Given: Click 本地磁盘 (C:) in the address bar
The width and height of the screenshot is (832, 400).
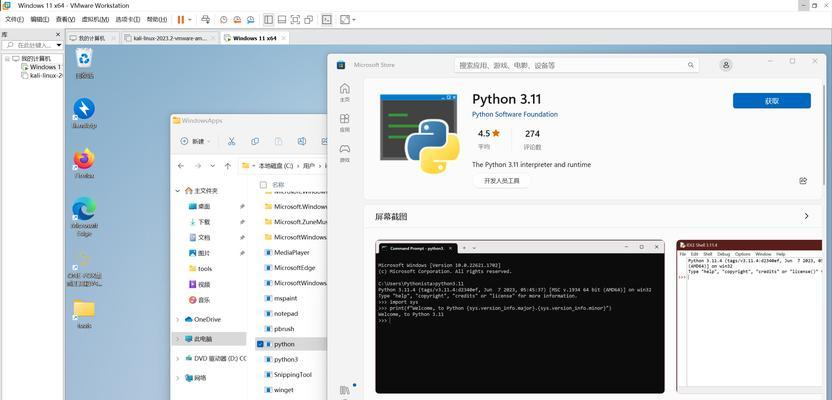Looking at the screenshot, I should [275, 166].
